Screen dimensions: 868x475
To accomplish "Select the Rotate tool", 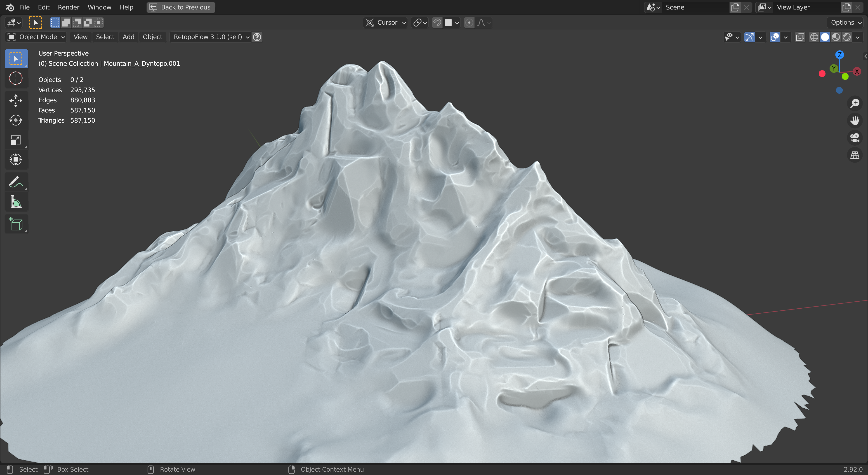I will pos(16,120).
